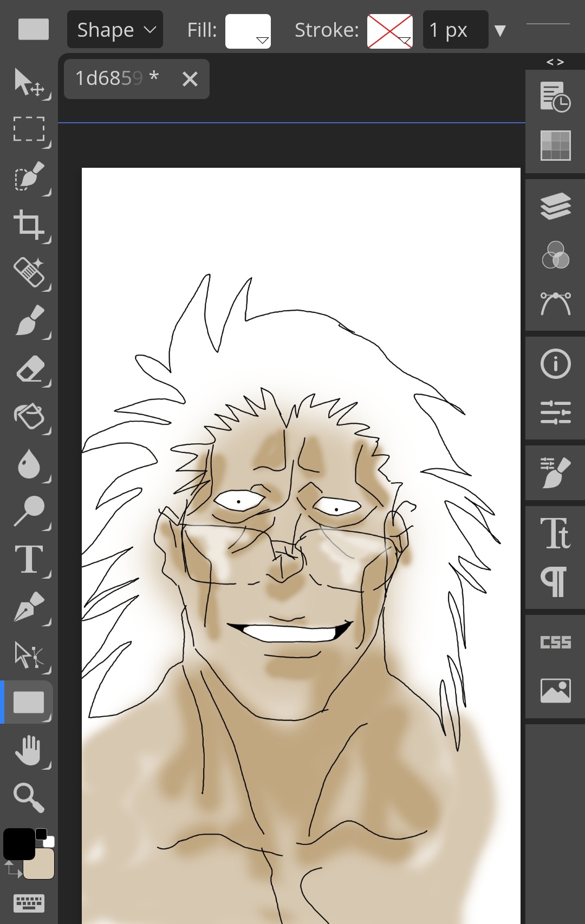
Task: Select the Brush tool
Action: [29, 320]
